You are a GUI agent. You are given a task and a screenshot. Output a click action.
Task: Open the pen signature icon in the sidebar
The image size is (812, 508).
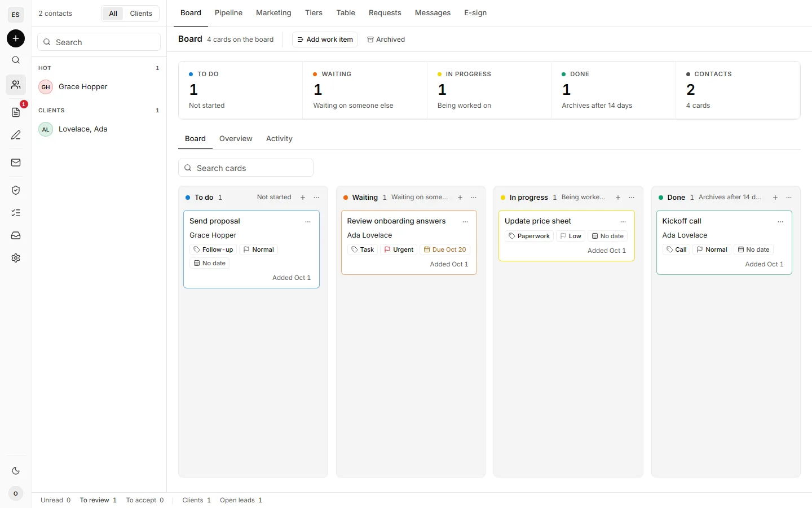[16, 135]
